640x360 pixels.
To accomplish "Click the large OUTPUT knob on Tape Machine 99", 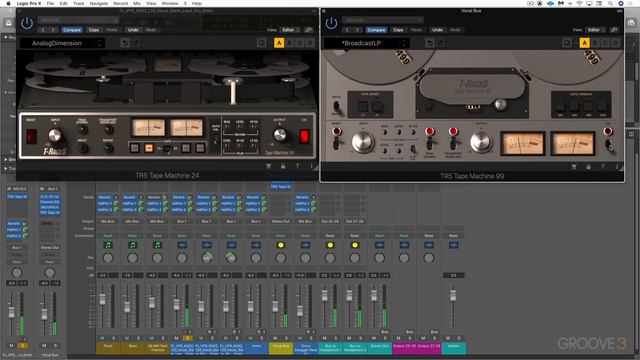I will pyautogui.click(x=481, y=142).
